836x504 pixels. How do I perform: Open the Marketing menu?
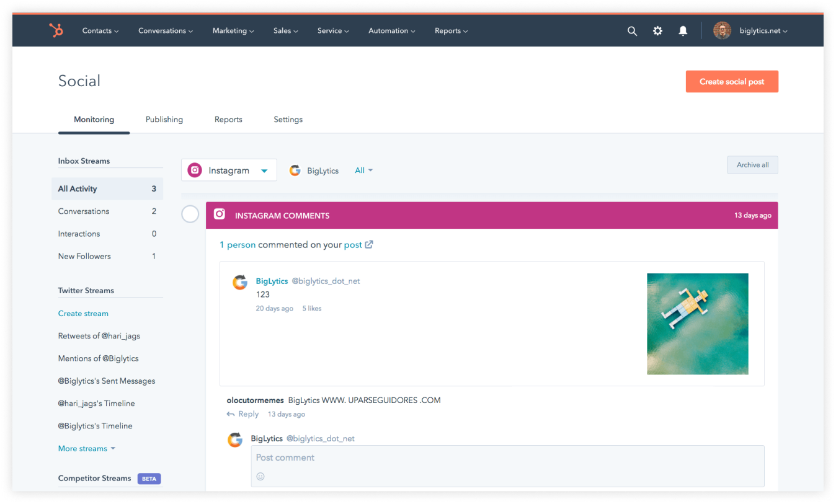[233, 31]
